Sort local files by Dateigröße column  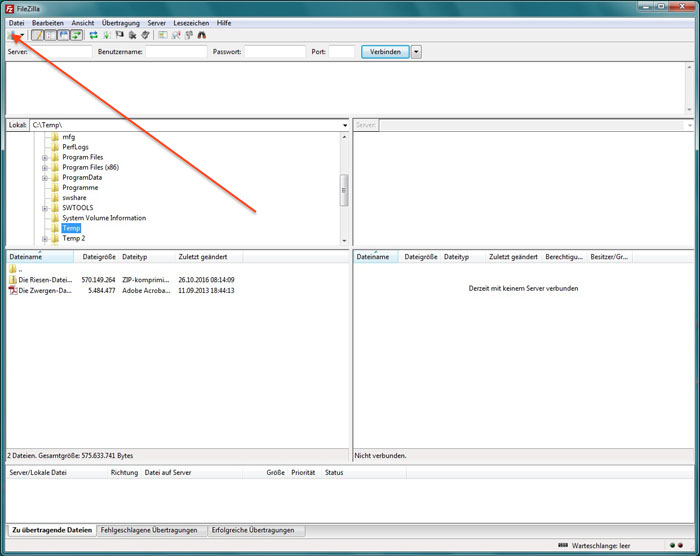97,257
